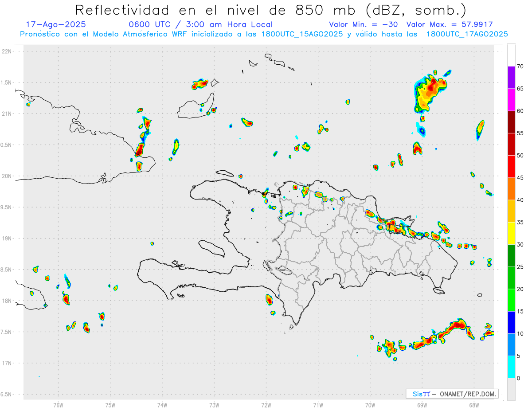Click the '72W' longitude label

(x=266, y=405)
